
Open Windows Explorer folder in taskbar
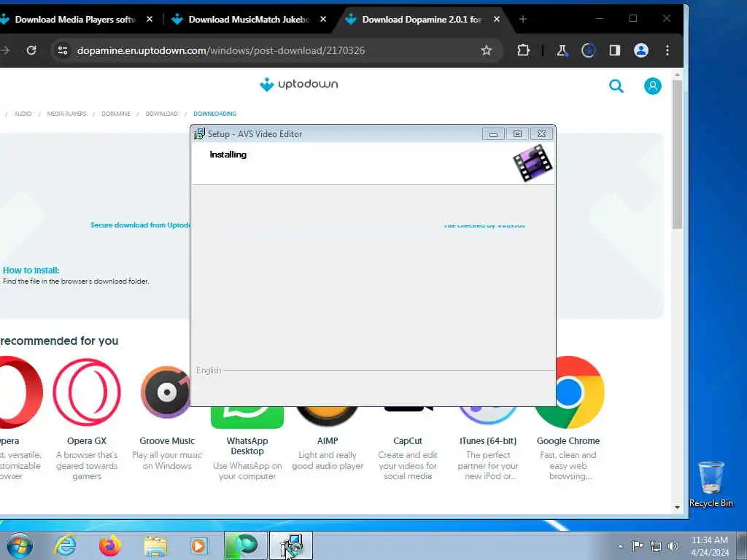point(155,546)
